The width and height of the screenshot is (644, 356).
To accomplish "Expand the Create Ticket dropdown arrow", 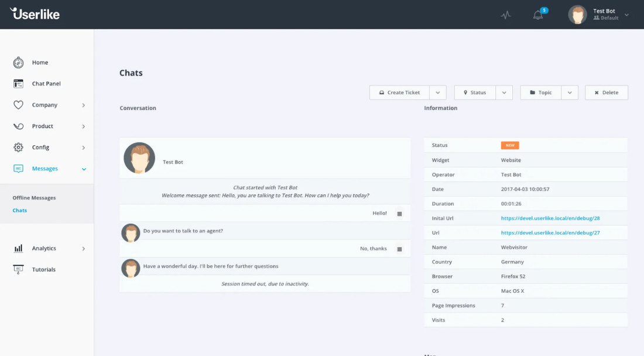I will 438,92.
